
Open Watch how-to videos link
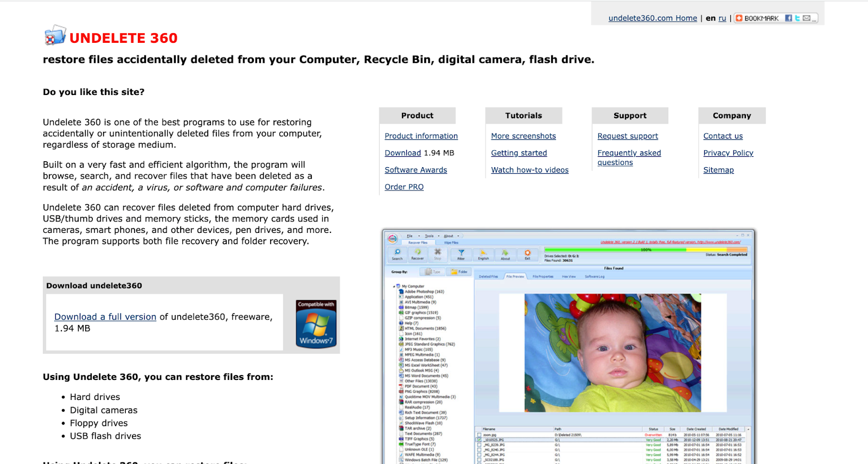(x=530, y=170)
